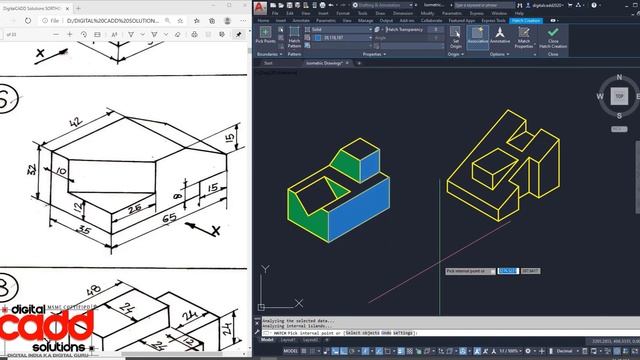Viewport: 640px width, 360px height.
Task: Click the command line customize wrench icon
Action: tap(257, 333)
